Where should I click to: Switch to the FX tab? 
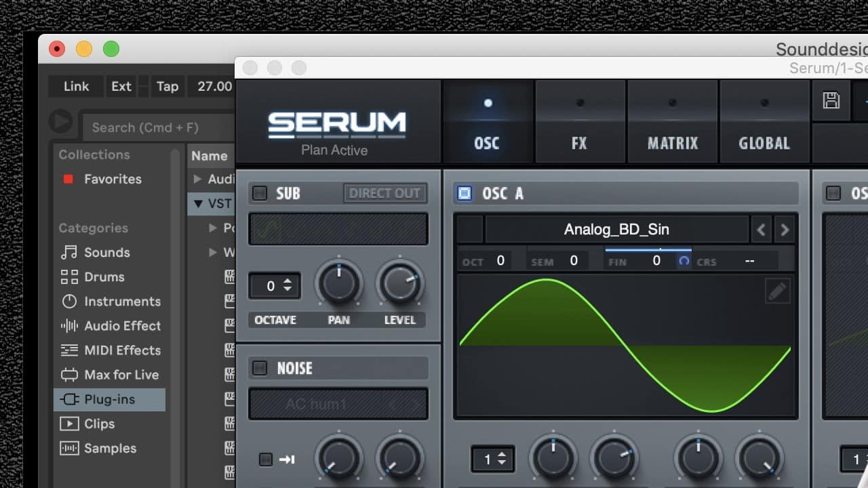[580, 121]
